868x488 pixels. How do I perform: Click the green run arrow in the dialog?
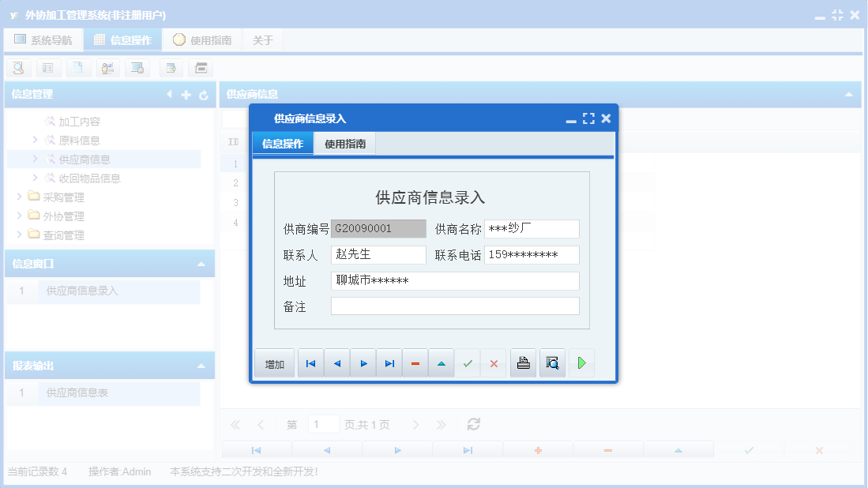(582, 362)
